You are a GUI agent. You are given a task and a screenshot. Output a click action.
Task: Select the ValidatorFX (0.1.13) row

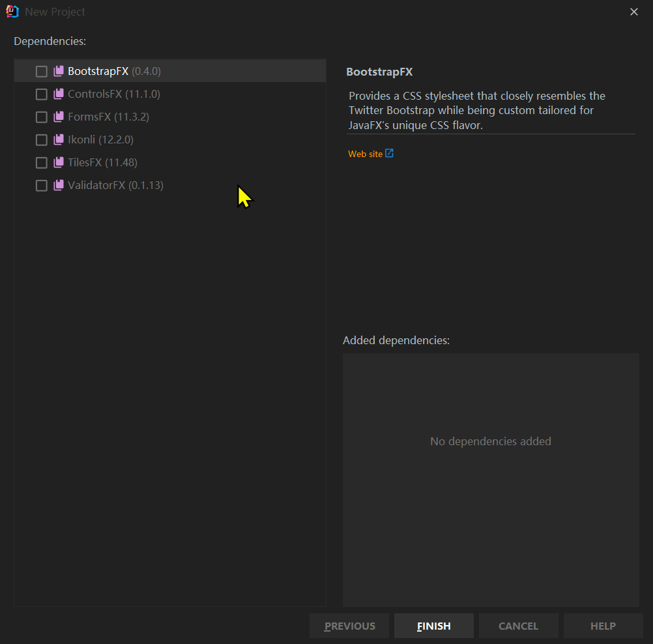(x=170, y=185)
